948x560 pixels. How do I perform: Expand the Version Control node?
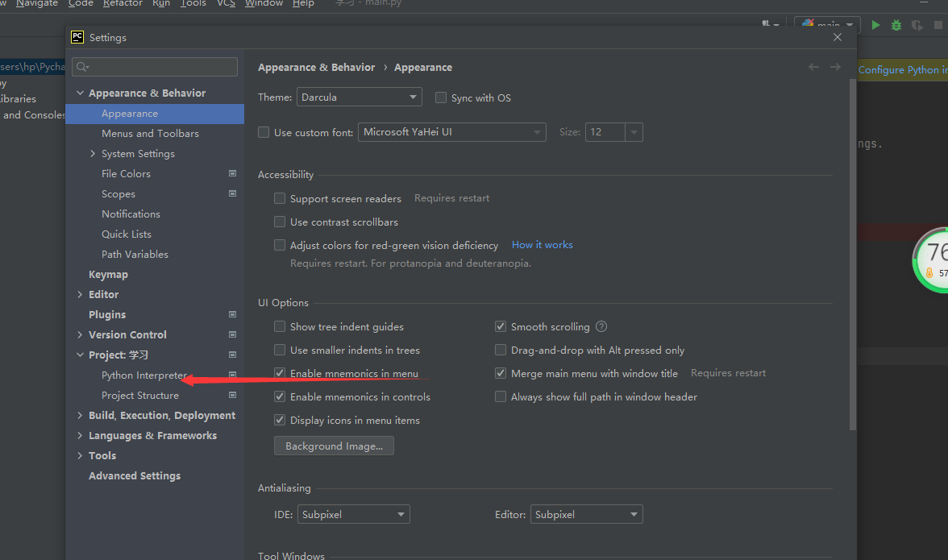pos(80,334)
